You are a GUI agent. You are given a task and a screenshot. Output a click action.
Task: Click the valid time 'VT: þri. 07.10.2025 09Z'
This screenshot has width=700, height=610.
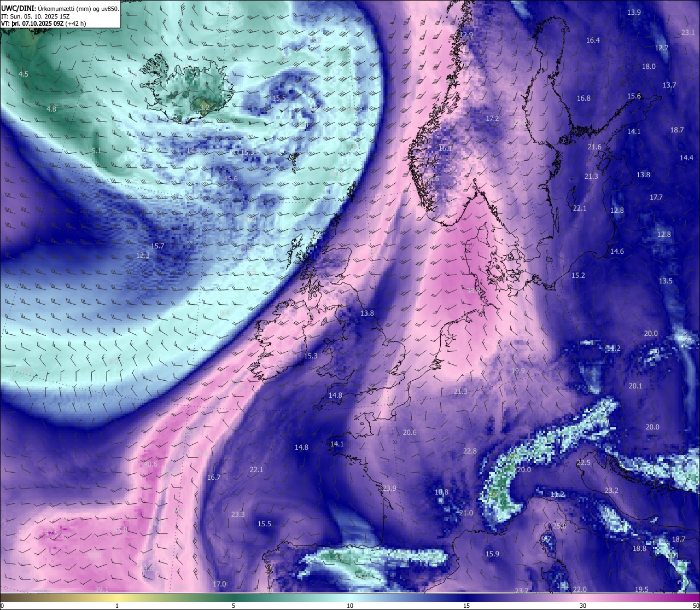[x=32, y=24]
